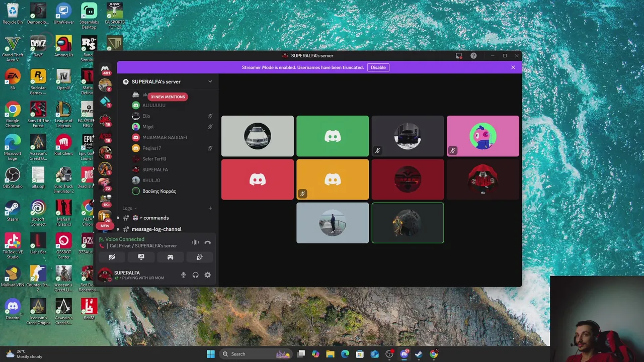Viewport: 644px width, 362px height.
Task: Focus the red Discord logo tile
Action: pyautogui.click(x=258, y=179)
